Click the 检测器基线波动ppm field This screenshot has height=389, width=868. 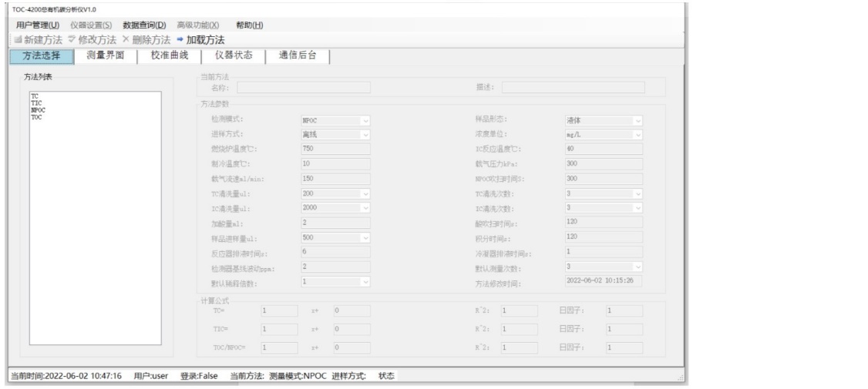[x=335, y=267]
